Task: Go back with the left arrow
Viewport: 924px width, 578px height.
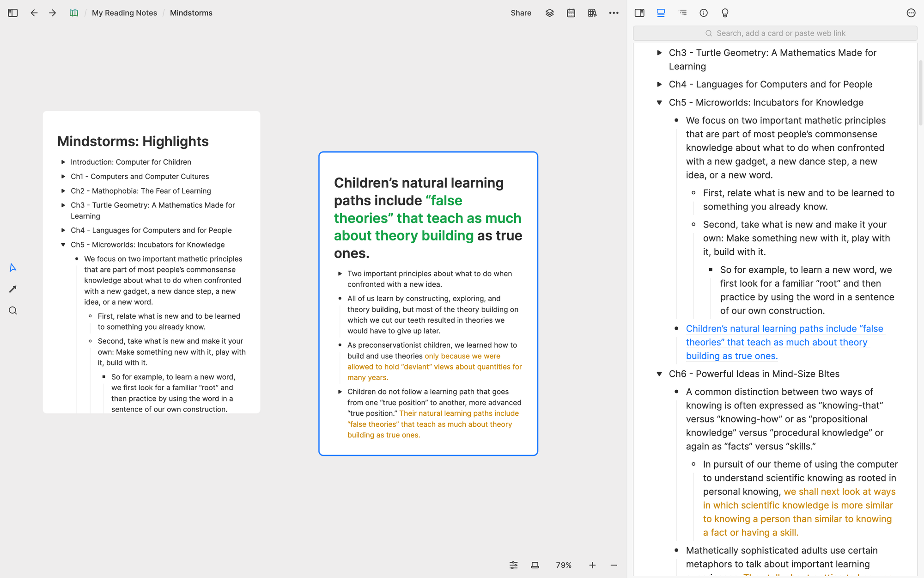Action: pos(34,13)
